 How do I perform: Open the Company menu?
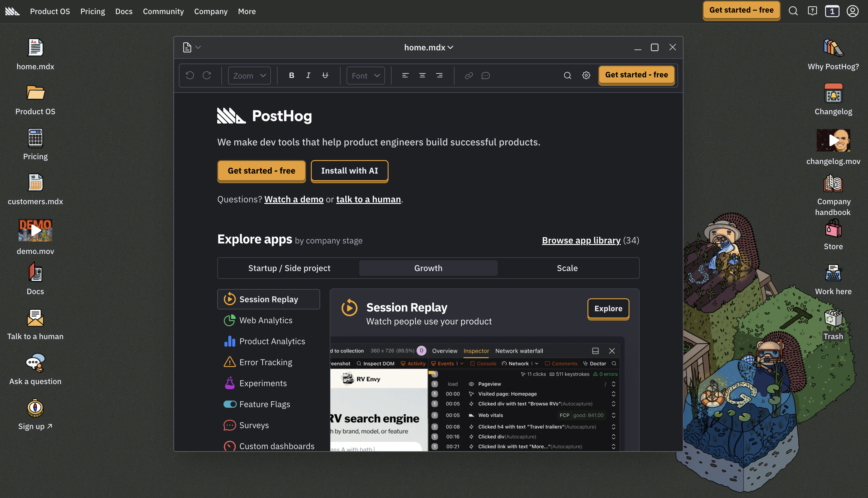point(211,11)
